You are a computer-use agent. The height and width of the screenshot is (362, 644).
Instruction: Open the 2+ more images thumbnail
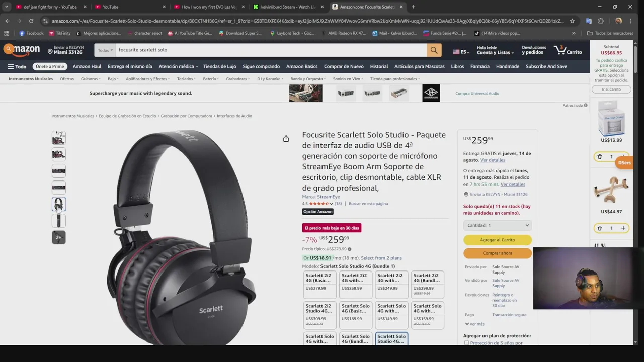tap(59, 237)
